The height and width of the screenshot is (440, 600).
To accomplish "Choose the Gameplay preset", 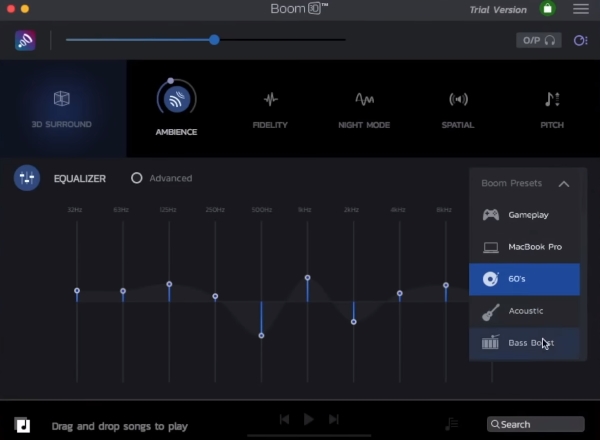I will click(x=524, y=215).
